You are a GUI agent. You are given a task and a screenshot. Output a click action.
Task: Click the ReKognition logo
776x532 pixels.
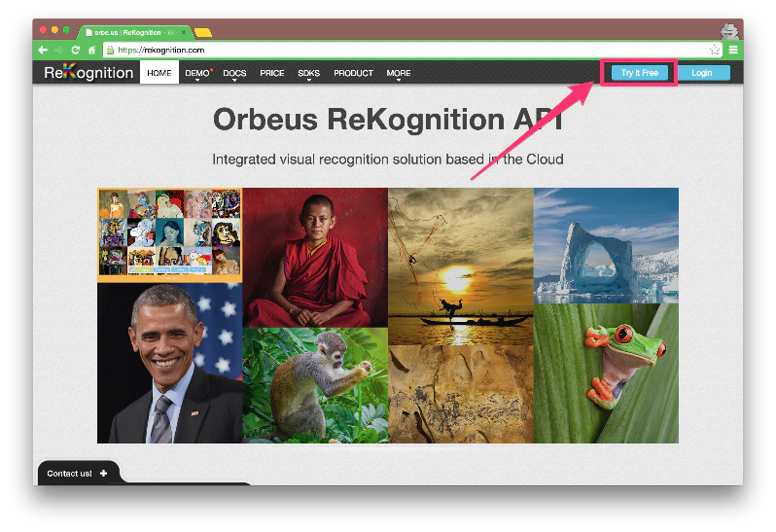(88, 72)
